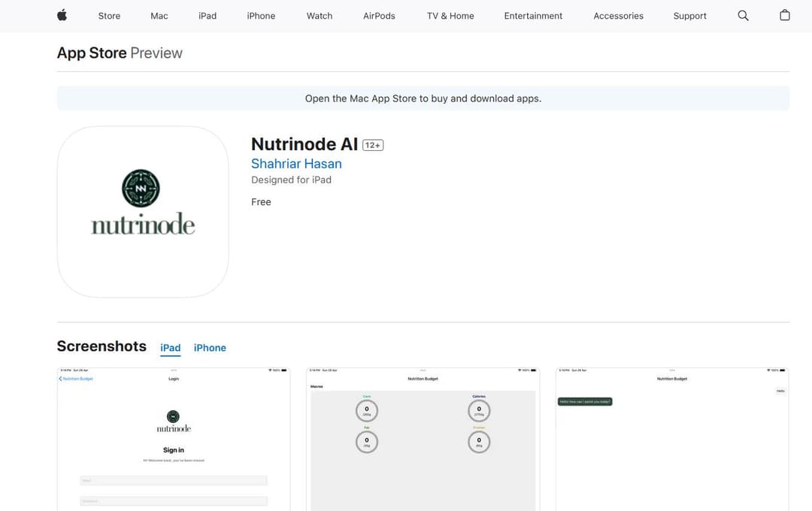The height and width of the screenshot is (511, 812).
Task: View the Sign in screenshot thumbnail
Action: (174, 439)
